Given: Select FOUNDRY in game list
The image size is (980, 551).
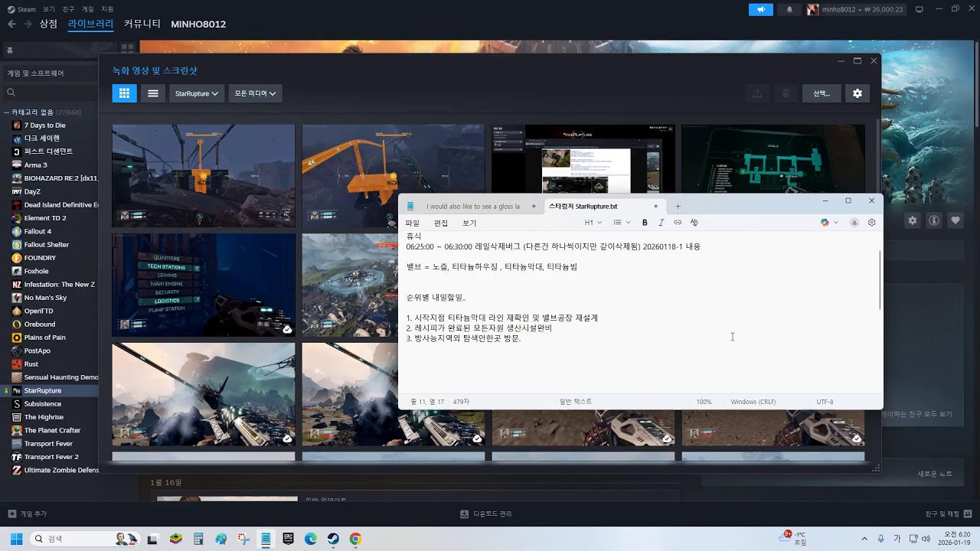Looking at the screenshot, I should click(x=40, y=258).
